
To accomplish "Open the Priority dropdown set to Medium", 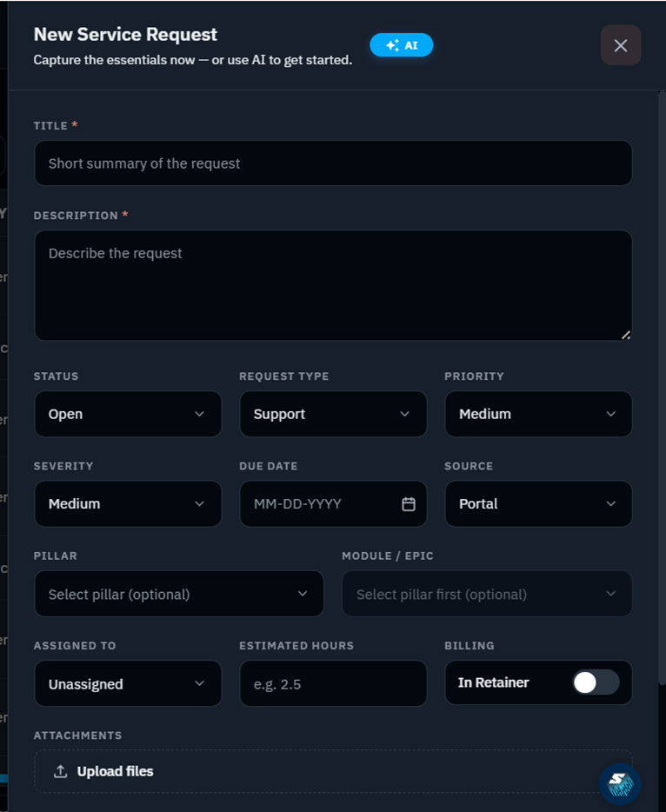I will coord(538,414).
